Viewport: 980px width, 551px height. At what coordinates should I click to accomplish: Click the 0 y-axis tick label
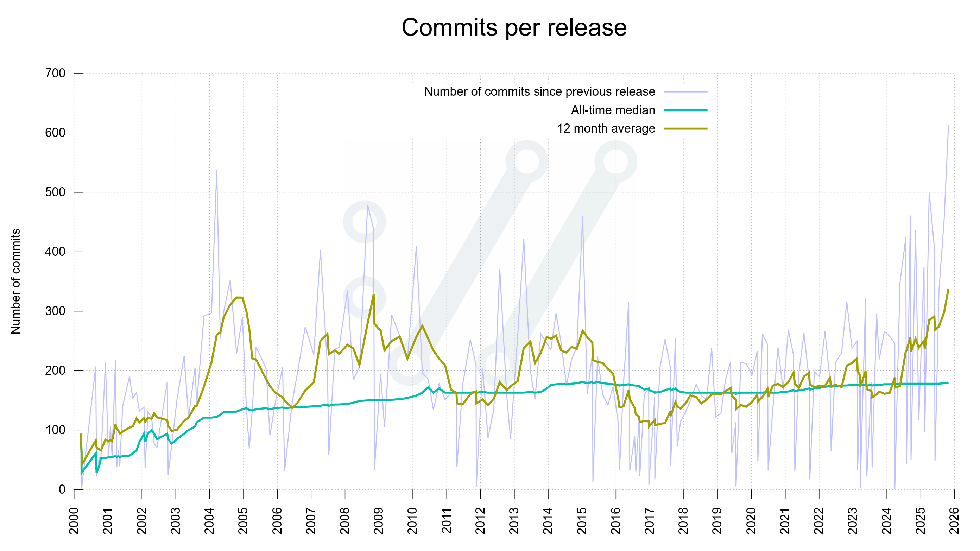(x=62, y=489)
